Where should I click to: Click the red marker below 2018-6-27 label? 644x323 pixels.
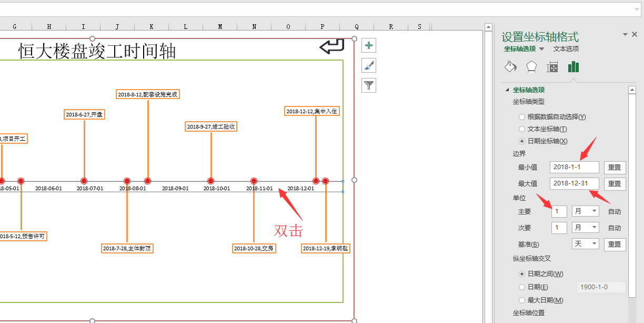point(84,181)
